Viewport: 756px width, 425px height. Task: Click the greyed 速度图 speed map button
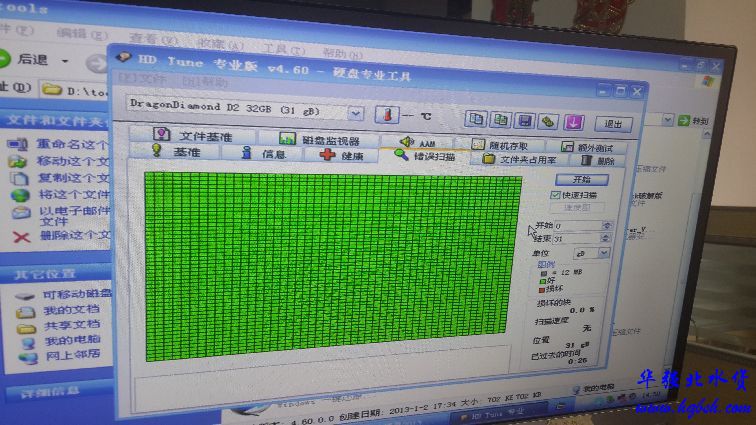[577, 207]
